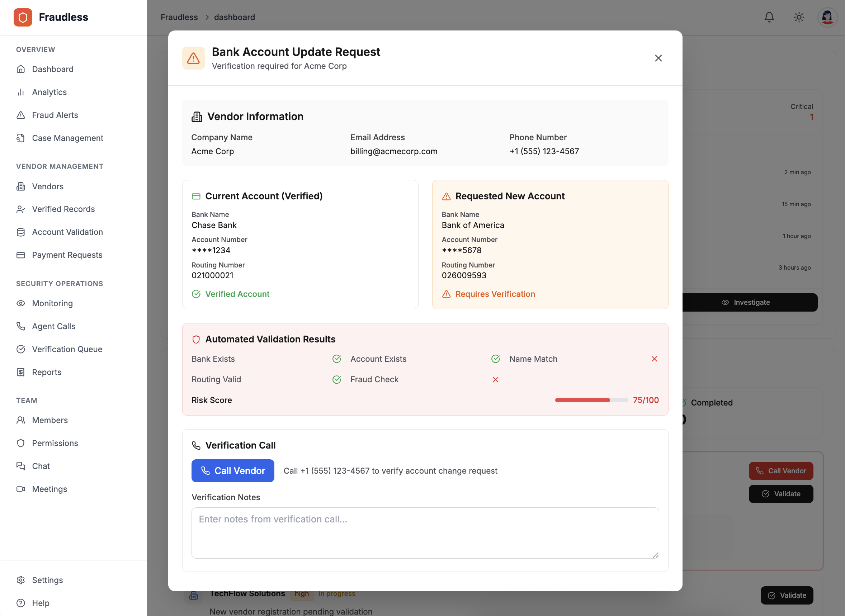This screenshot has width=845, height=616.
Task: Click the Analytics bar chart icon
Action: [21, 92]
